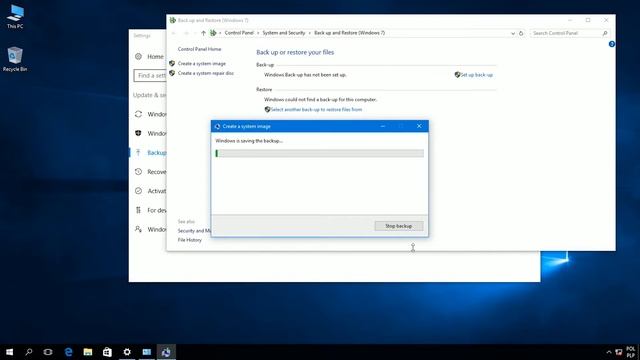The height and width of the screenshot is (360, 640).
Task: Open the Start menu
Action: click(x=9, y=352)
